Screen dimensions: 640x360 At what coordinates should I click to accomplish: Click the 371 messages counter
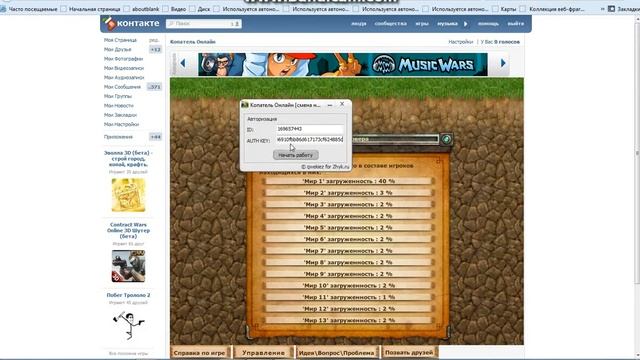[154, 87]
